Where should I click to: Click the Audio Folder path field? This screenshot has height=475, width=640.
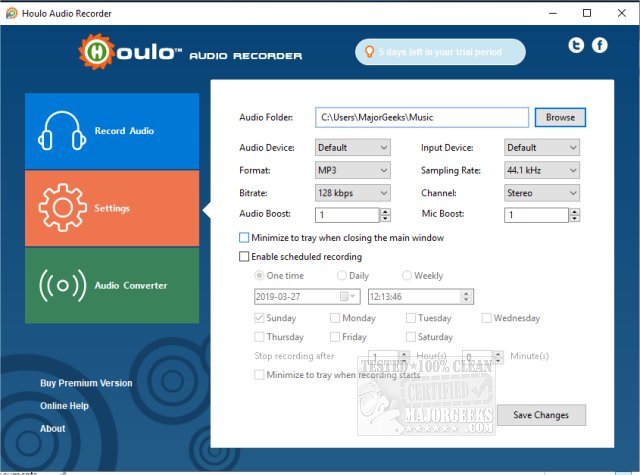[x=422, y=118]
